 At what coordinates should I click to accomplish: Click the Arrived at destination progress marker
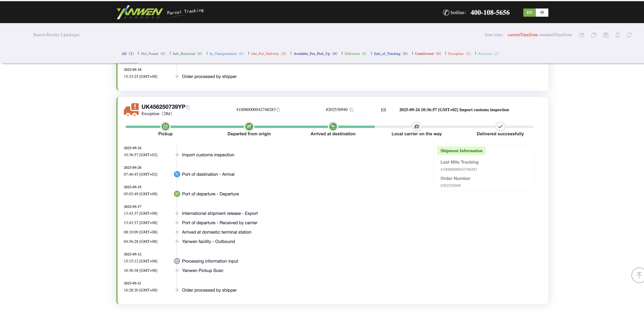tap(333, 127)
